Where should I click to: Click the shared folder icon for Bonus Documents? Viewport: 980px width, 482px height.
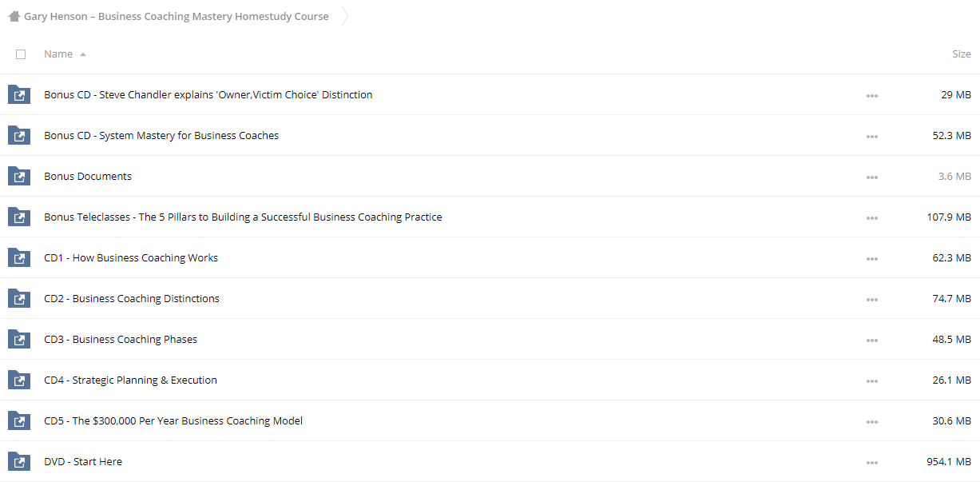pos(18,176)
